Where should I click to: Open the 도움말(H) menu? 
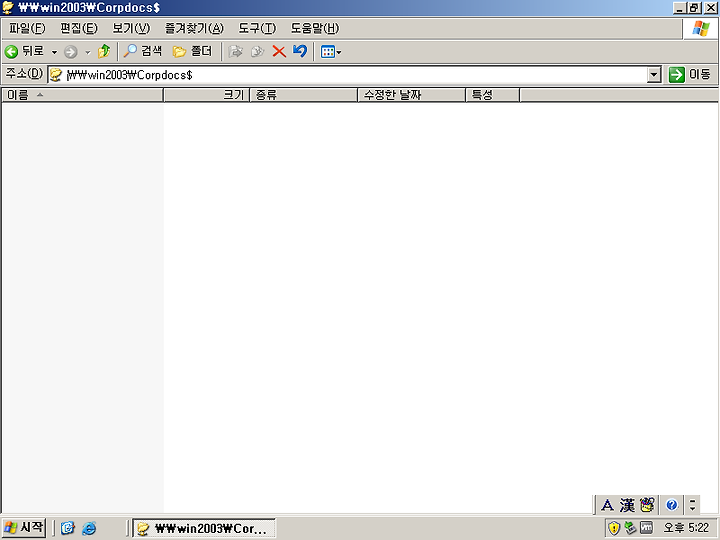pyautogui.click(x=315, y=28)
